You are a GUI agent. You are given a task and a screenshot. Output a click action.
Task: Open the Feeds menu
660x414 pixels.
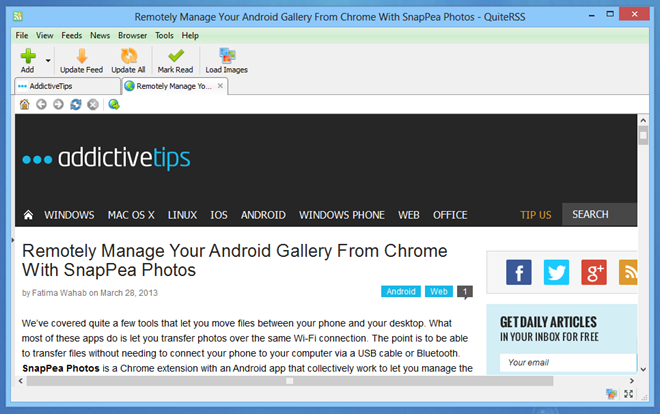click(x=72, y=35)
